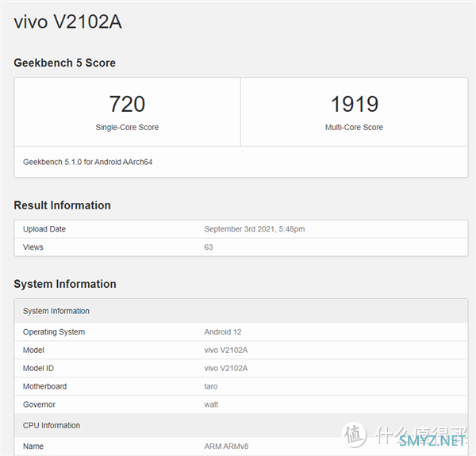The height and width of the screenshot is (456, 476).
Task: Click the large System Information section heading
Action: coord(65,284)
